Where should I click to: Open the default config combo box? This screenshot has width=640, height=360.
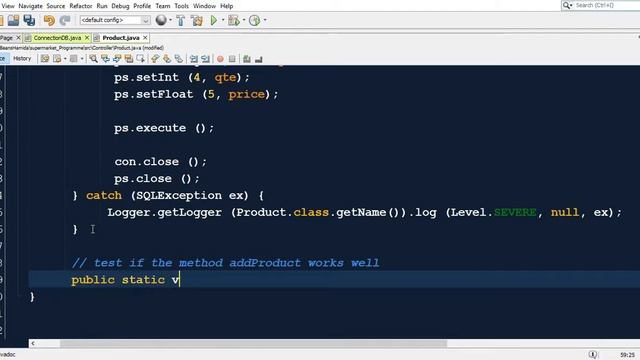tap(115, 20)
